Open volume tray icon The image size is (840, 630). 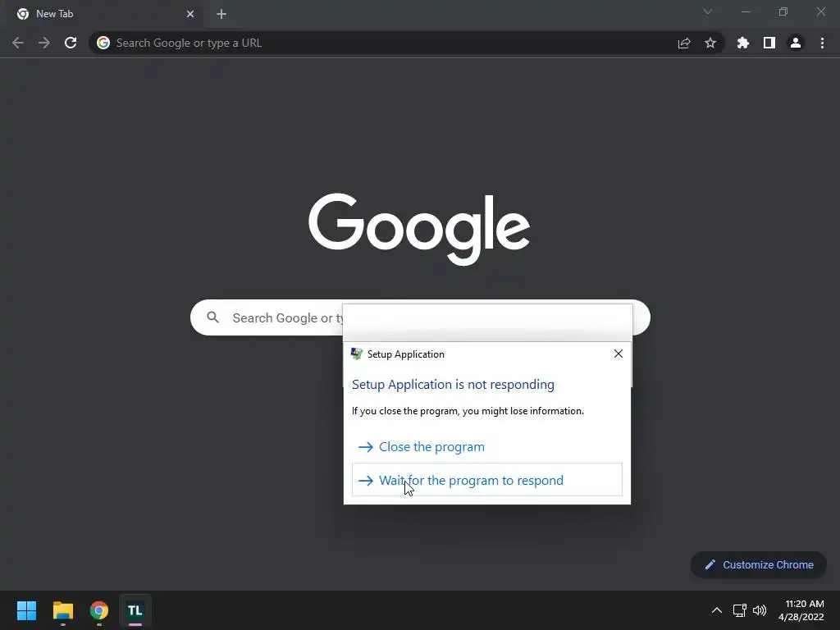760,610
